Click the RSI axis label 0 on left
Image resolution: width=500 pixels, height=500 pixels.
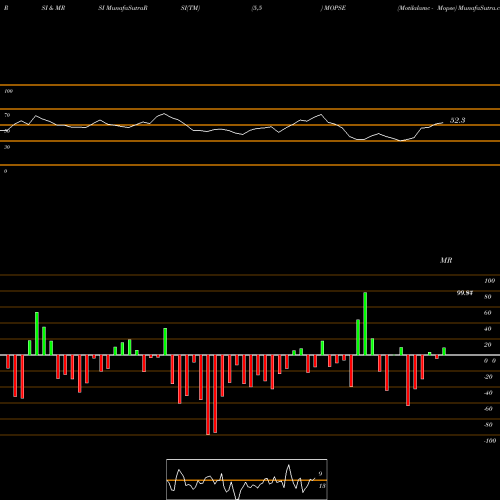point(5,171)
